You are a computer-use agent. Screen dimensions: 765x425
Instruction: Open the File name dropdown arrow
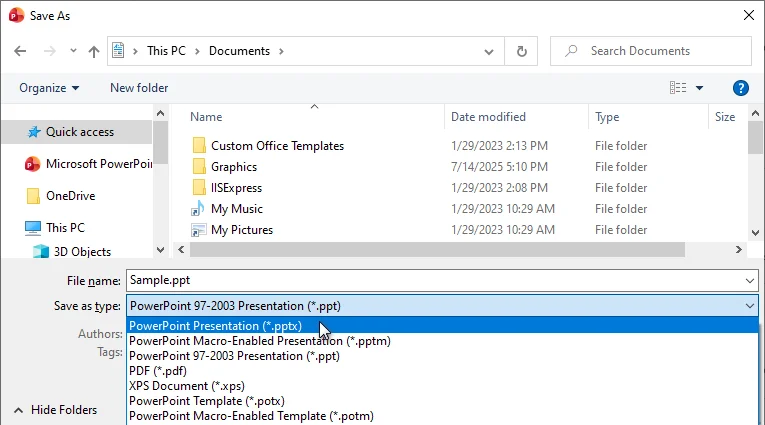749,281
